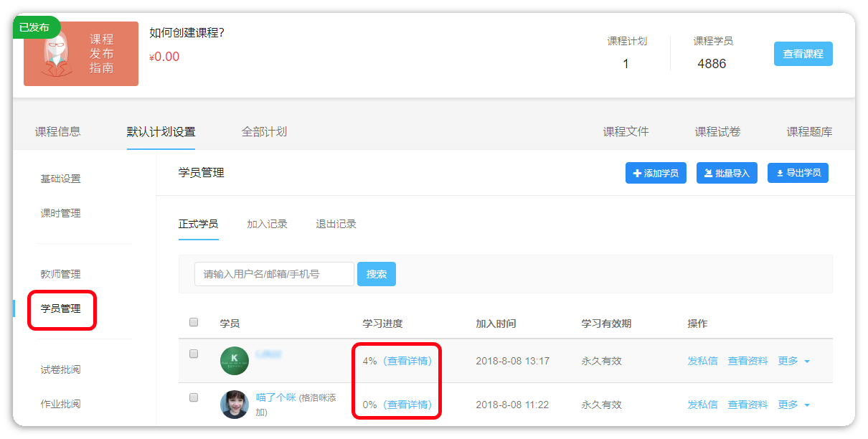The image size is (868, 439).
Task: Click the 批量导入 import button
Action: (x=727, y=173)
